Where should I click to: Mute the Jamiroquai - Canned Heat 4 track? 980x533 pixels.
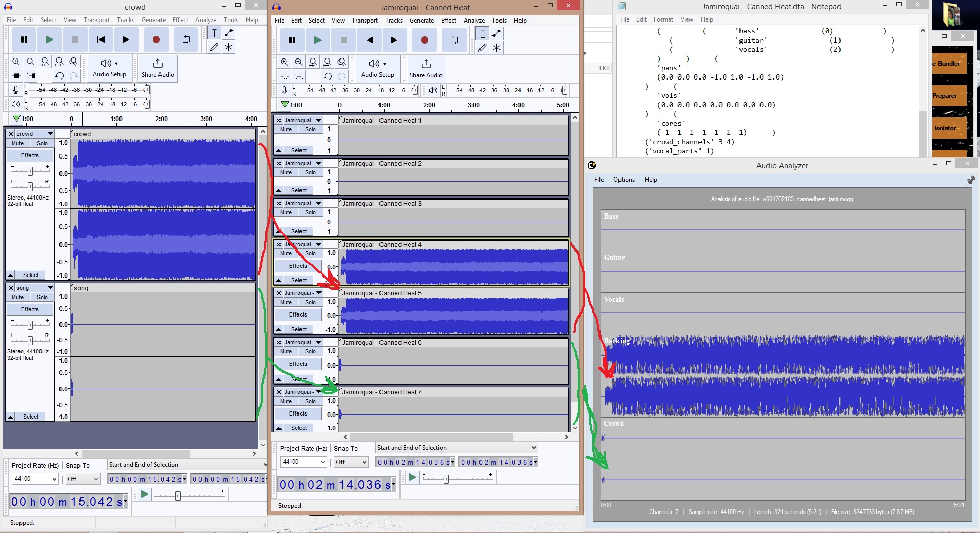(x=286, y=253)
